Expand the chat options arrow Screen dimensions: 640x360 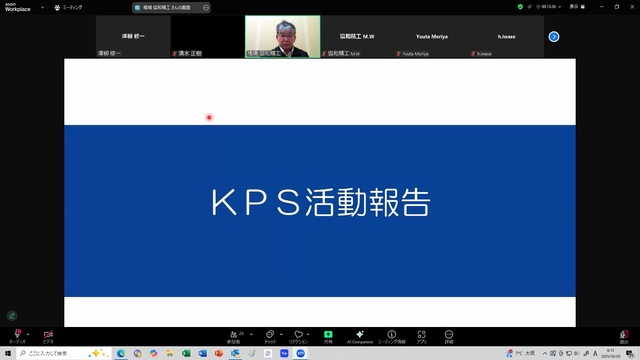tap(281, 334)
